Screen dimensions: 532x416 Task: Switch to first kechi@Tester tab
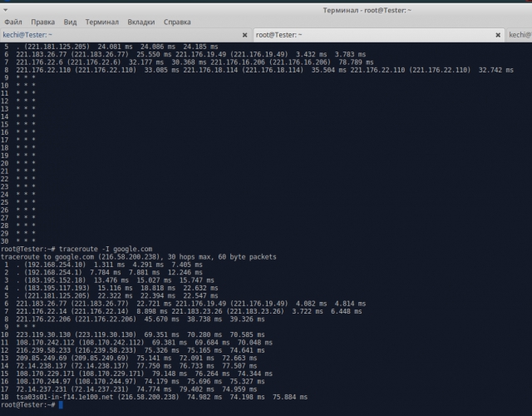pyautogui.click(x=126, y=35)
